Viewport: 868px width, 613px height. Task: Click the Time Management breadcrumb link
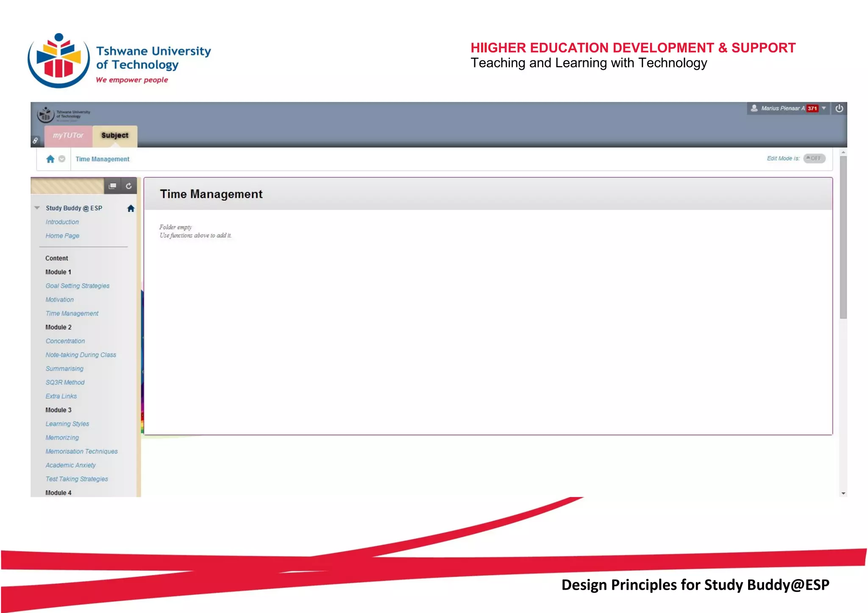tap(103, 159)
